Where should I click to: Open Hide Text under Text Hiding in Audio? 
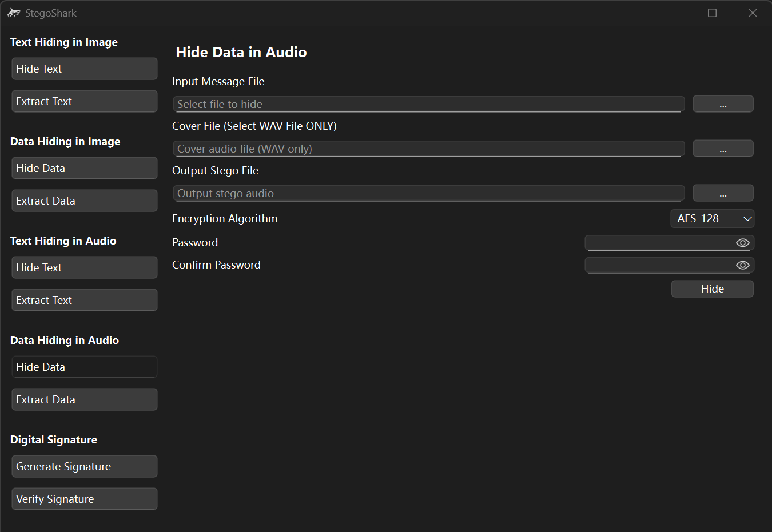point(85,267)
